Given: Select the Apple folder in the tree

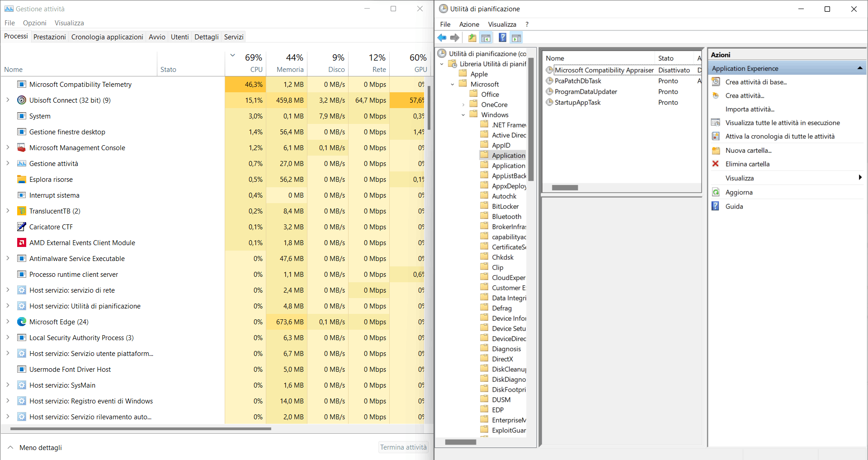Looking at the screenshot, I should click(x=479, y=74).
